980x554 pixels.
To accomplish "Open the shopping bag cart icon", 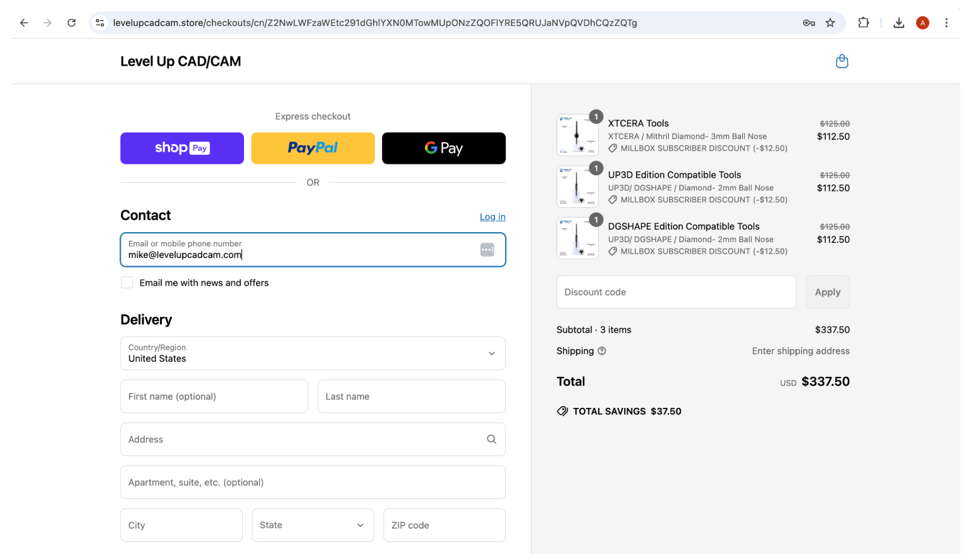I will 842,61.
